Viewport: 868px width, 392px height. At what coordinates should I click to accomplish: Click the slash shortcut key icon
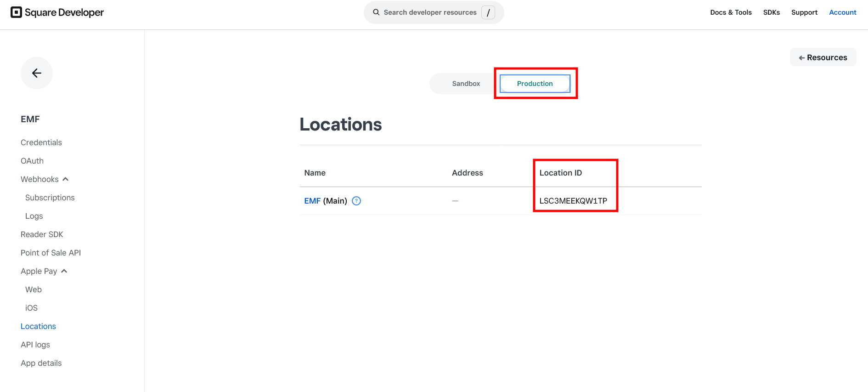[488, 12]
